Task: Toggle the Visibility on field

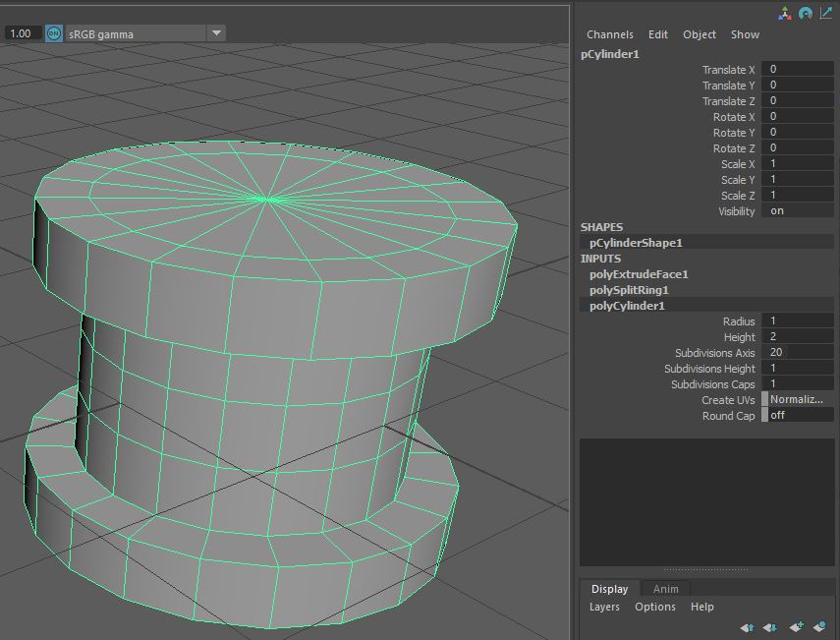Action: click(x=798, y=211)
